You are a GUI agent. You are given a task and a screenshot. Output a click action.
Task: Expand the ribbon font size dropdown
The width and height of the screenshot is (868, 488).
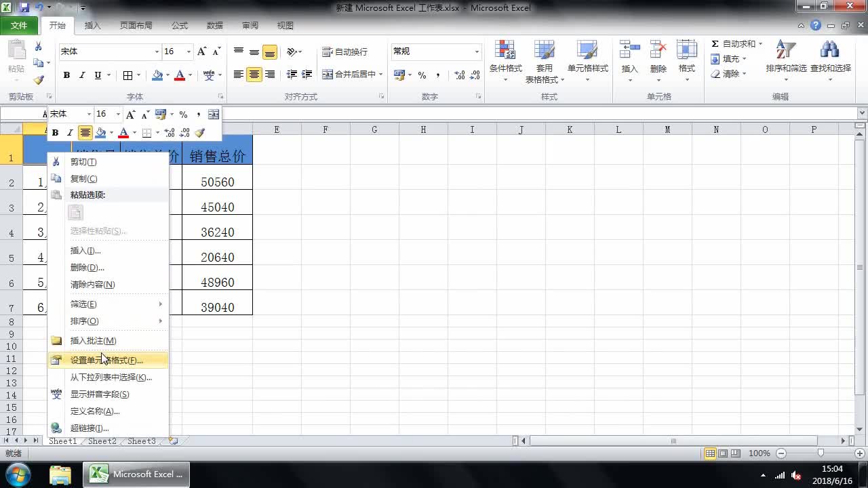189,52
